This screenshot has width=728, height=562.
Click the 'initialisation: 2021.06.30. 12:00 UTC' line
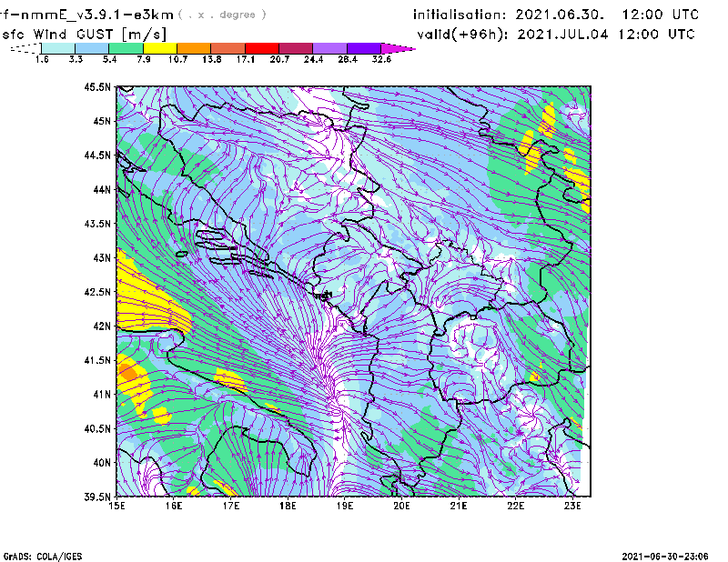click(x=556, y=15)
